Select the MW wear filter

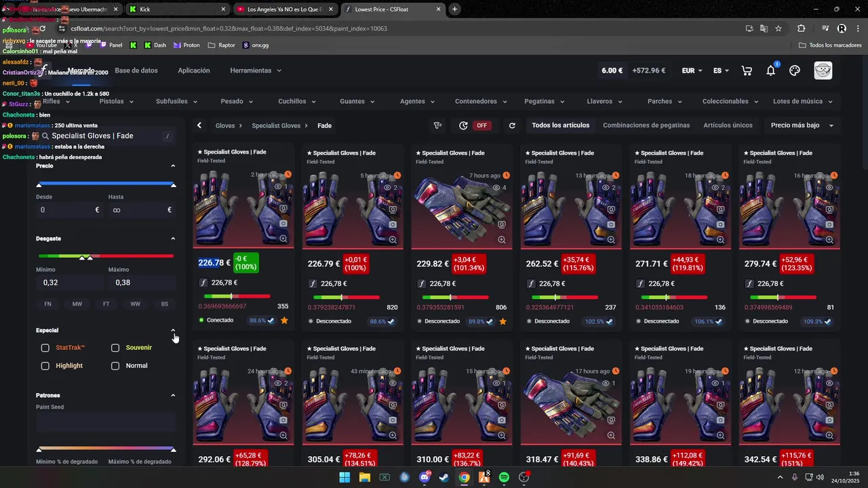(x=77, y=304)
